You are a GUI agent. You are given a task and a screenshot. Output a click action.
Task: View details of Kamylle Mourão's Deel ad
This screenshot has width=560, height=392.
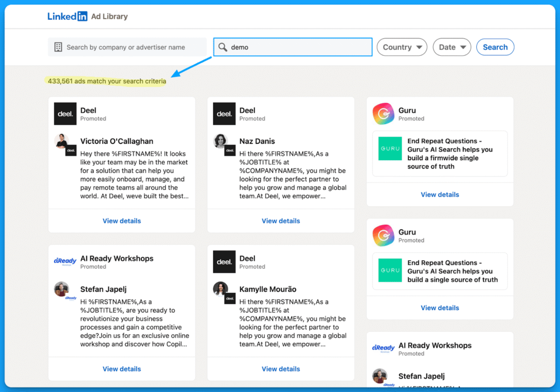(281, 369)
